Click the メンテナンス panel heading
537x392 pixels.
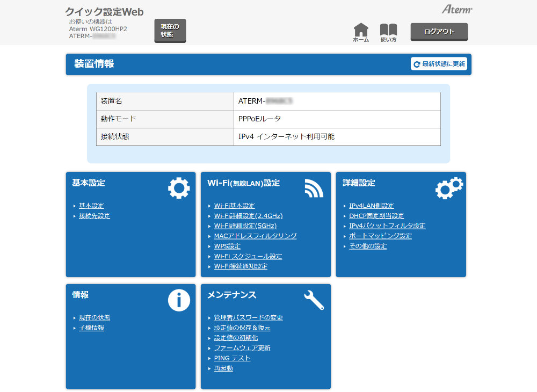(231, 295)
